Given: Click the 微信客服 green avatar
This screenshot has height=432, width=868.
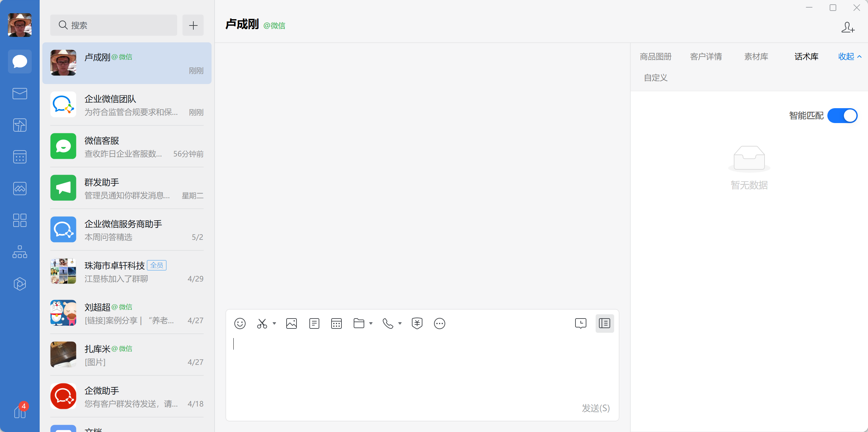Looking at the screenshot, I should pyautogui.click(x=63, y=146).
